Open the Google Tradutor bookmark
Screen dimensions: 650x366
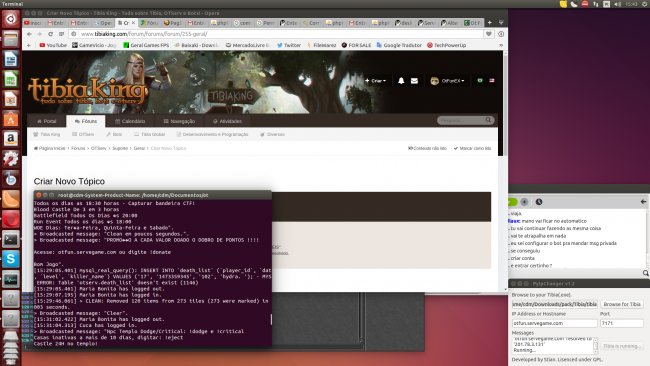[x=399, y=45]
